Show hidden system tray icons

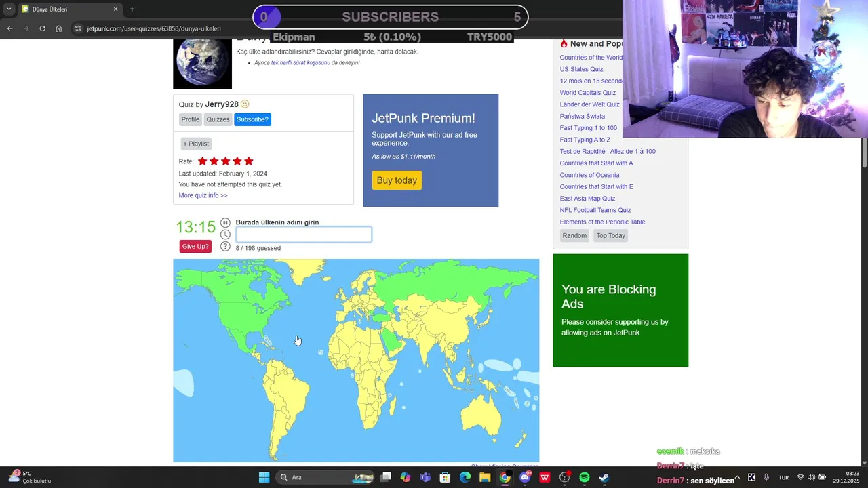(x=737, y=477)
